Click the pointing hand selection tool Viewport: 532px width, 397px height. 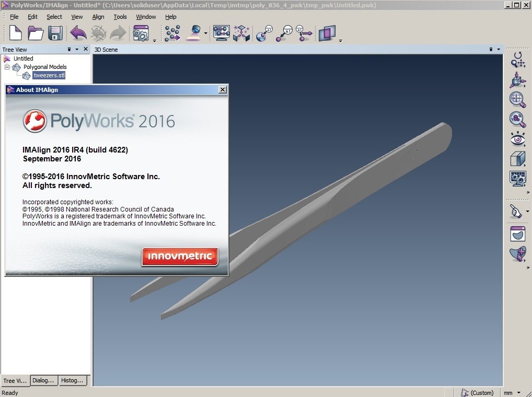coord(516,211)
